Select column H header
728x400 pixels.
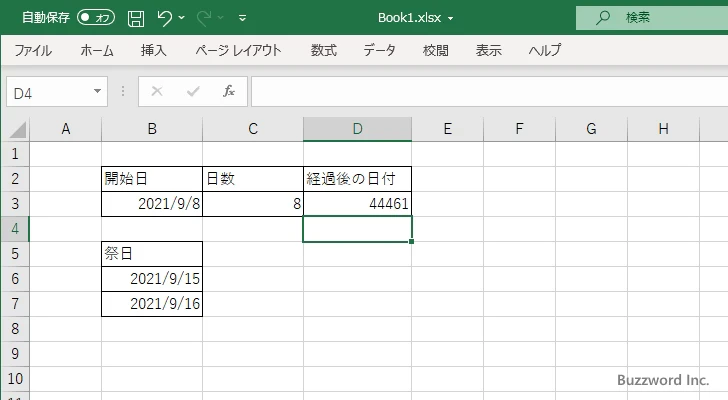pos(663,129)
